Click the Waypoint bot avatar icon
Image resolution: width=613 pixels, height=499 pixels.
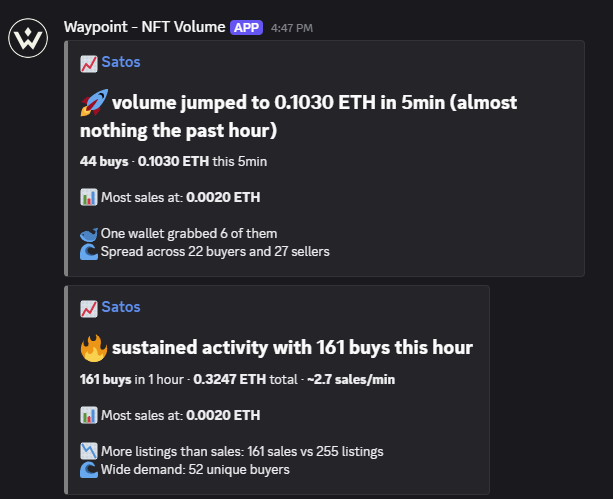28,38
